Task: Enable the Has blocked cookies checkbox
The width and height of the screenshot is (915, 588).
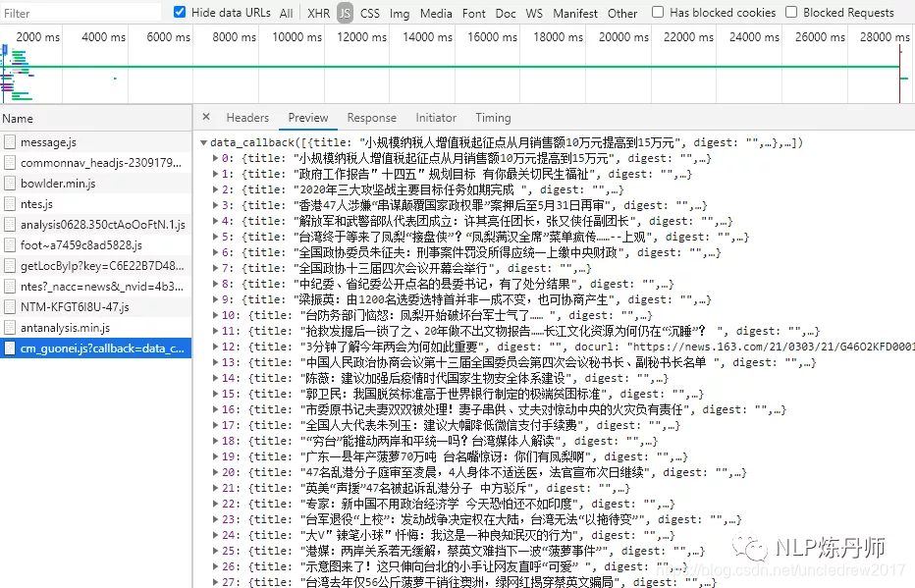Action: point(658,12)
